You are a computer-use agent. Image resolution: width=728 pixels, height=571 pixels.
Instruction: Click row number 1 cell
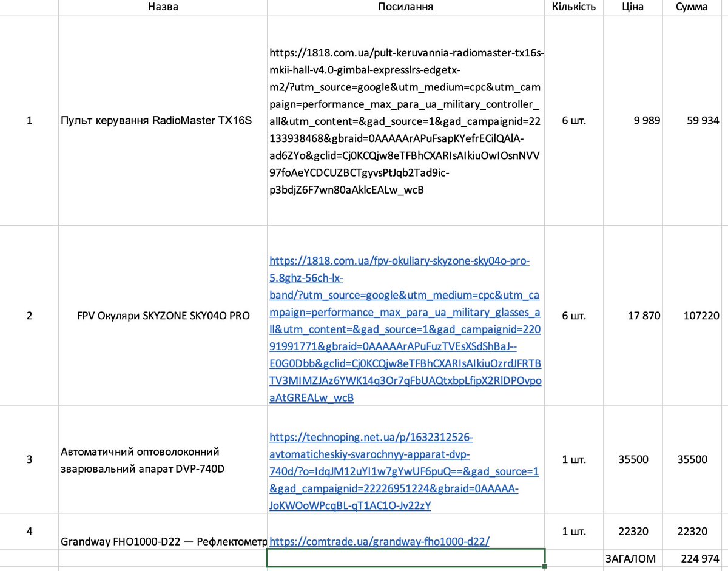pos(30,120)
